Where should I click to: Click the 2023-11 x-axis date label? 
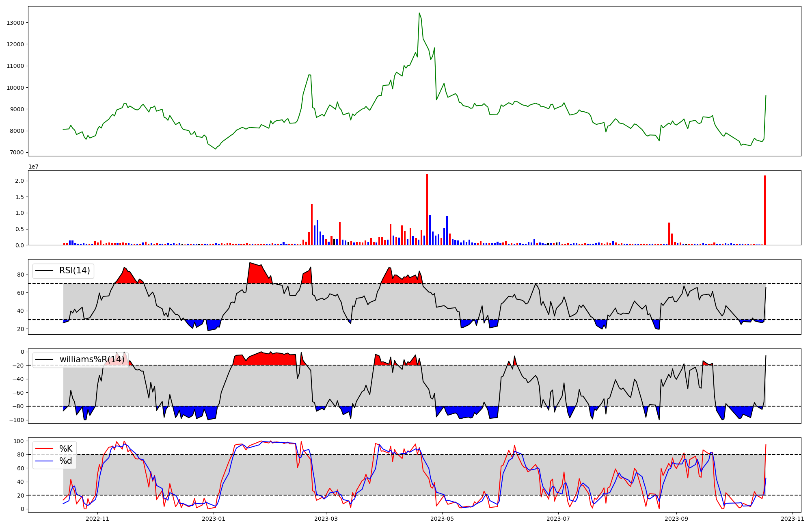793,519
